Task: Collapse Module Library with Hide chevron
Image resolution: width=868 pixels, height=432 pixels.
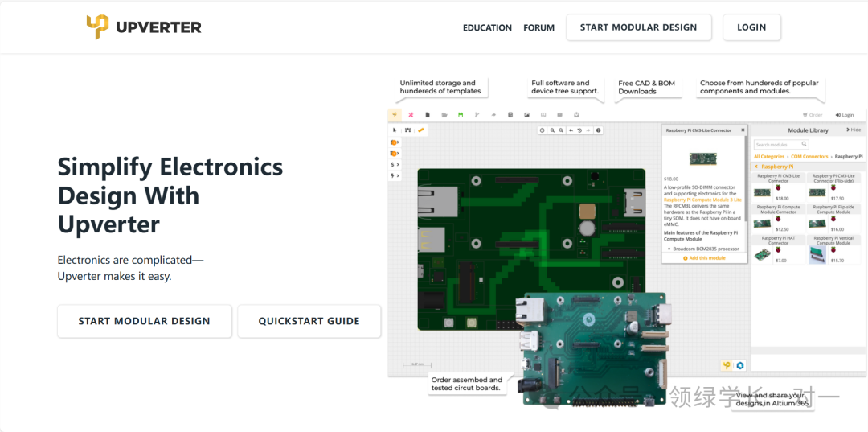Action: (854, 130)
